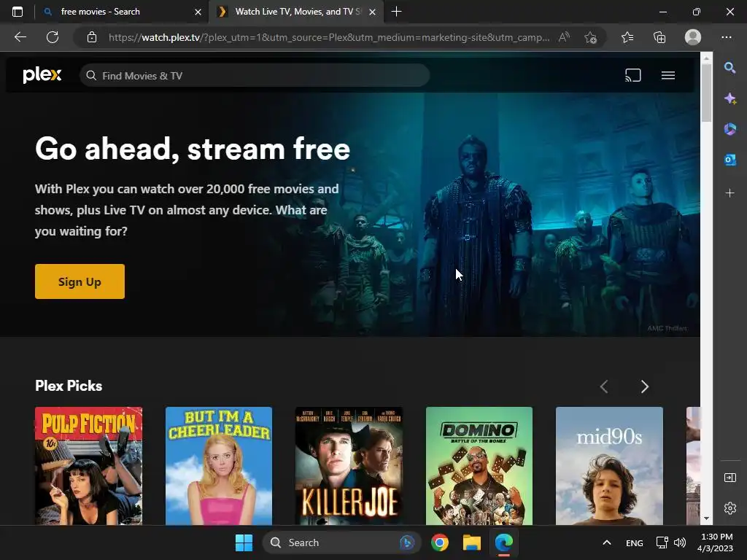
Task: Click the page scrollbar up arrow
Action: [x=706, y=58]
